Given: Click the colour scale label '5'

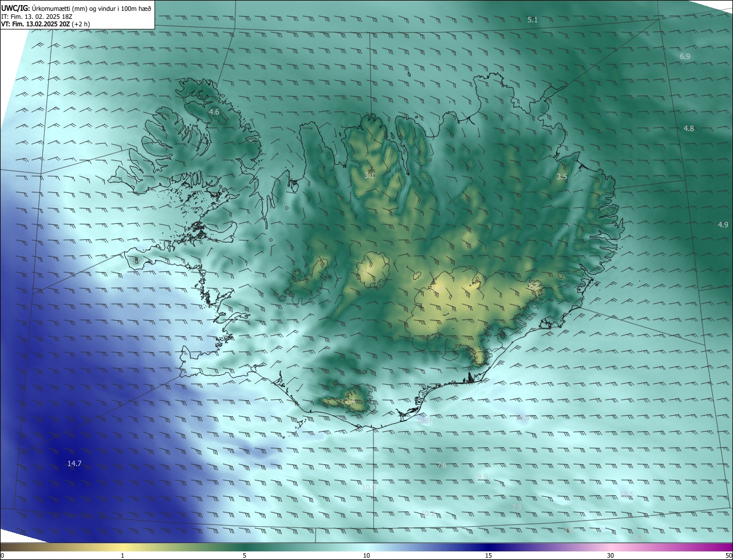Looking at the screenshot, I should 245,555.
